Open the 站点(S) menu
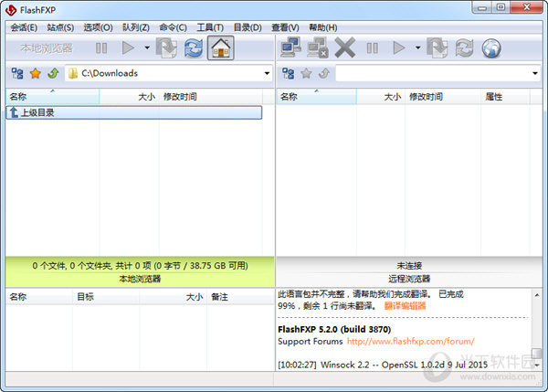The height and width of the screenshot is (392, 548). 60,27
